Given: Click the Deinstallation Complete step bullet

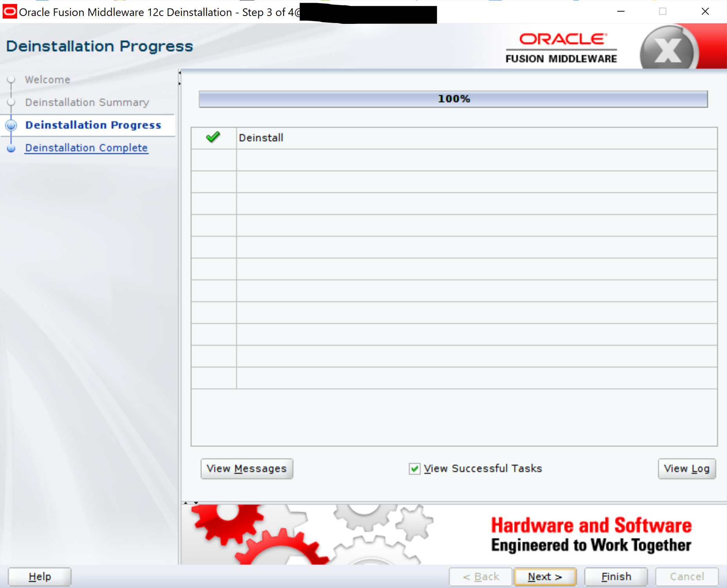Looking at the screenshot, I should point(11,148).
